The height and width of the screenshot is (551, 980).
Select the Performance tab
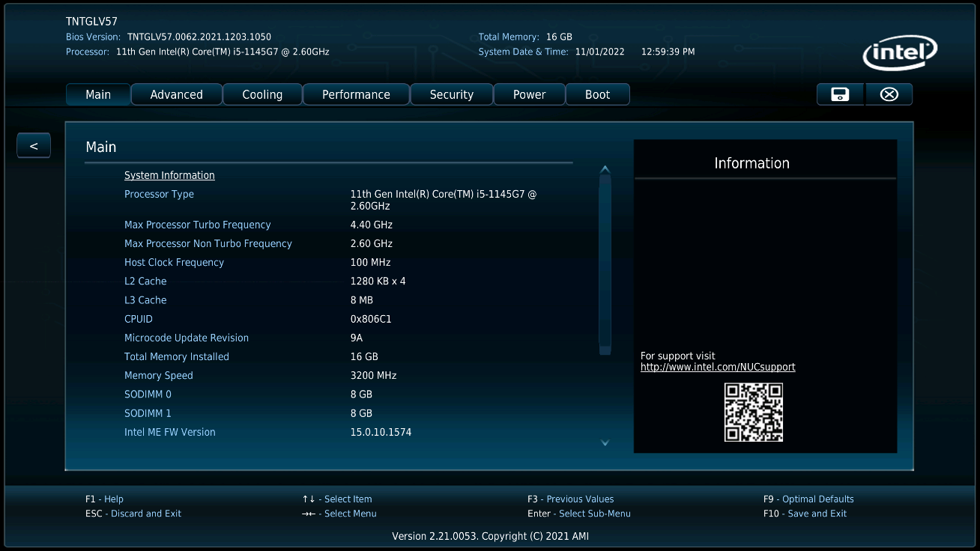(x=356, y=94)
